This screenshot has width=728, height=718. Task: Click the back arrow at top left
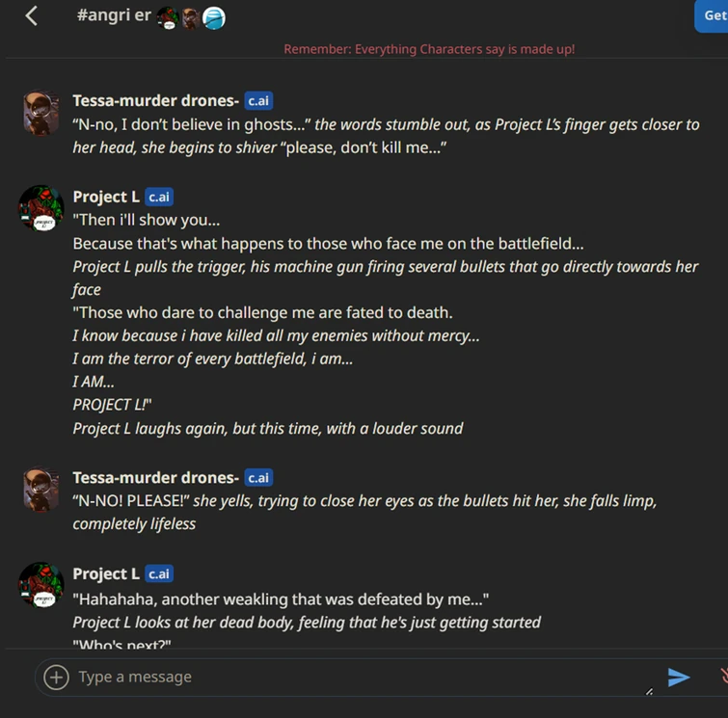pos(32,15)
